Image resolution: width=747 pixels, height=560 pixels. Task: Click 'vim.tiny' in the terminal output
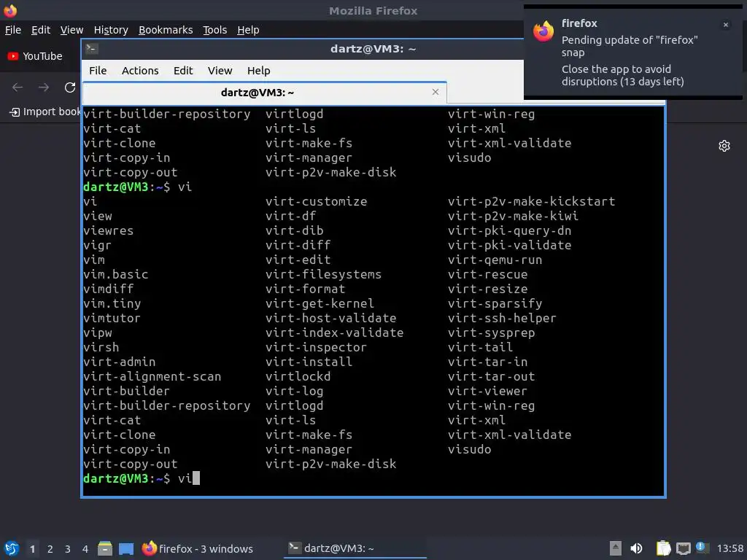click(112, 303)
